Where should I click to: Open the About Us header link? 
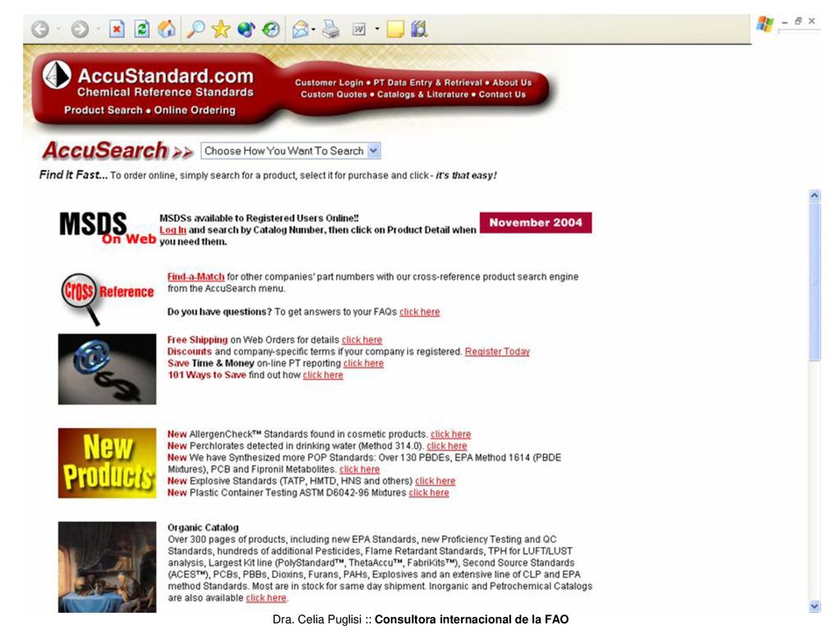[512, 83]
